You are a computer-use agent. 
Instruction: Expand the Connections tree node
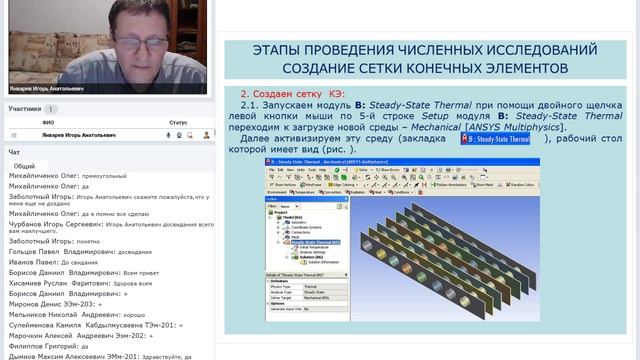279,232
